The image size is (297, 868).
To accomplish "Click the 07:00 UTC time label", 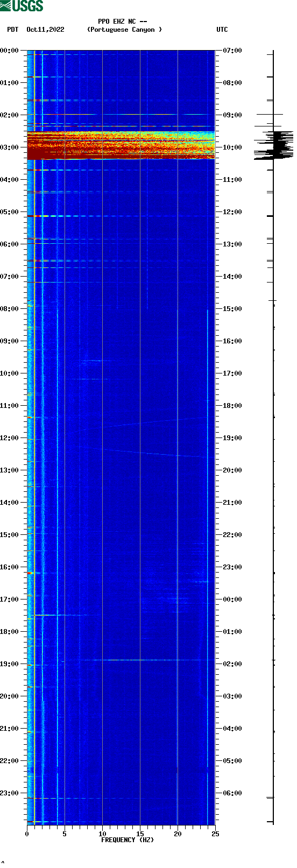I will coord(232,51).
